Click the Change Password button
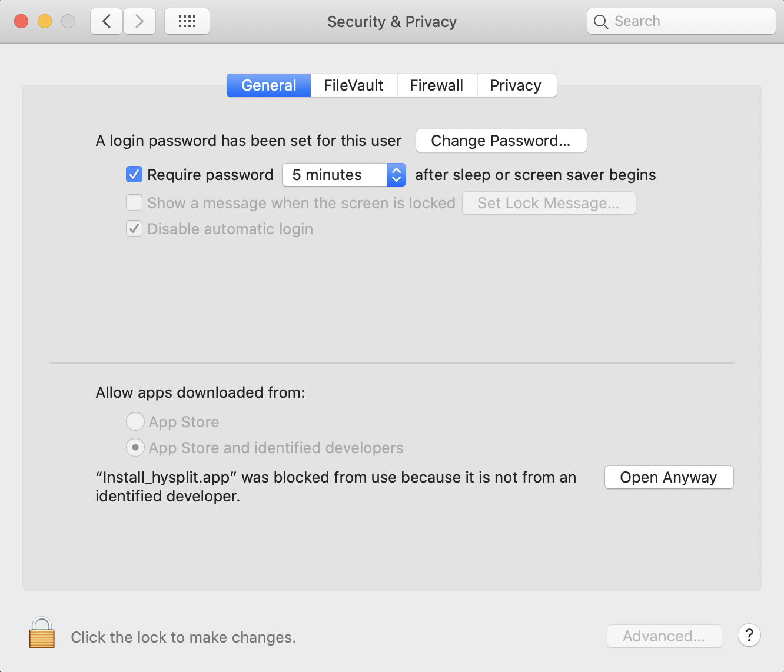The width and height of the screenshot is (784, 672). tap(501, 141)
